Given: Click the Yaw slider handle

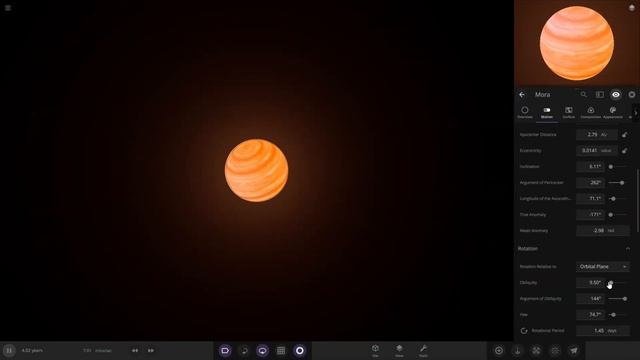Looking at the screenshot, I should 613,315.
